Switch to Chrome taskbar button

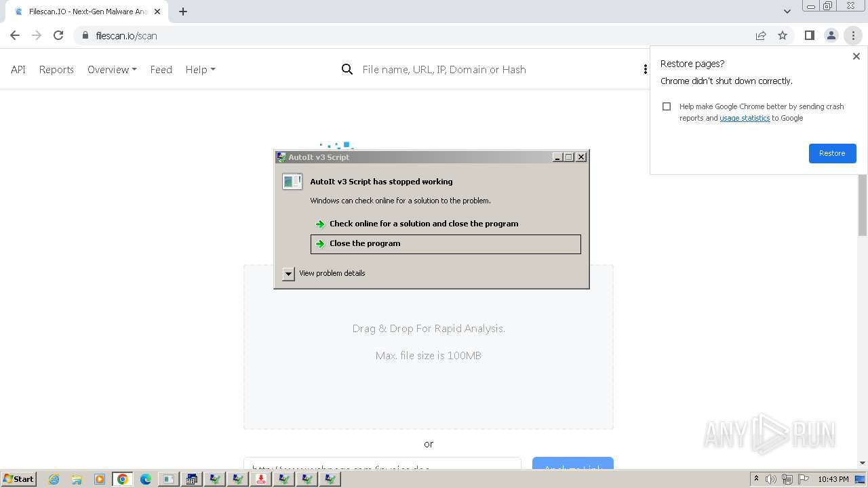(x=123, y=479)
